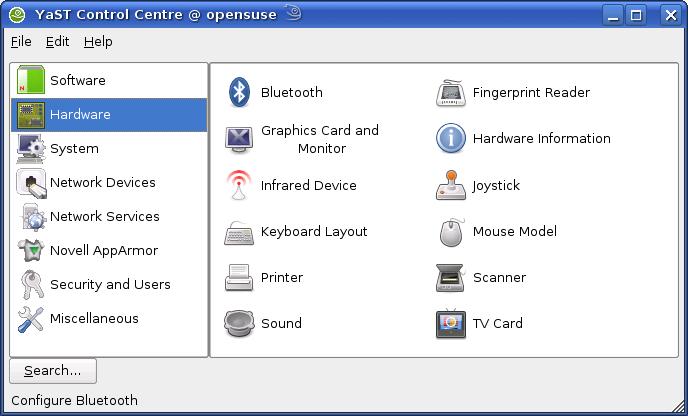Open the Hardware Information icon

(x=451, y=139)
